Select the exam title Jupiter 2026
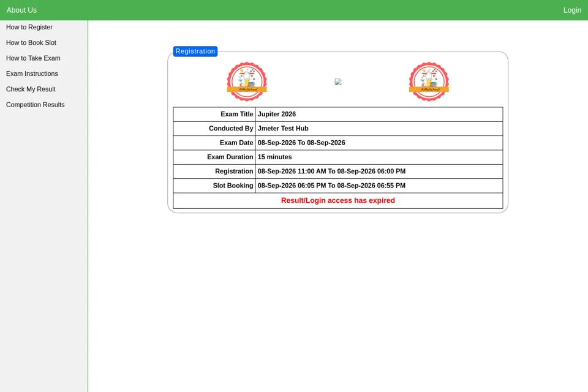The width and height of the screenshot is (588, 392). pyautogui.click(x=277, y=114)
